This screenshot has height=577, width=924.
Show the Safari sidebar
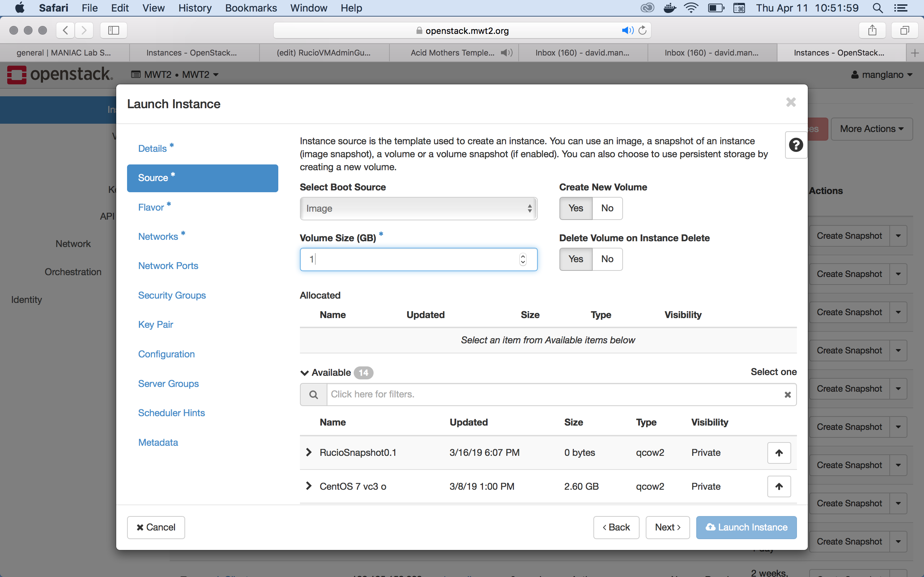pos(113,30)
